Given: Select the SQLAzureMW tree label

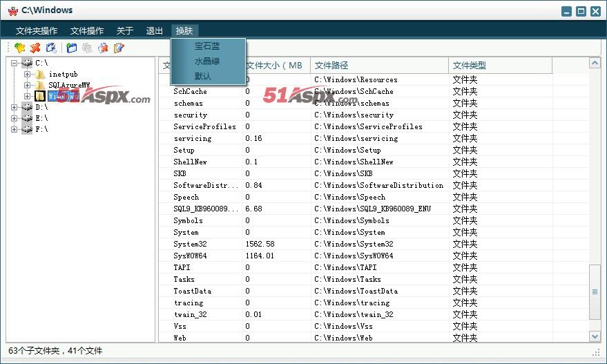Looking at the screenshot, I should pos(69,85).
